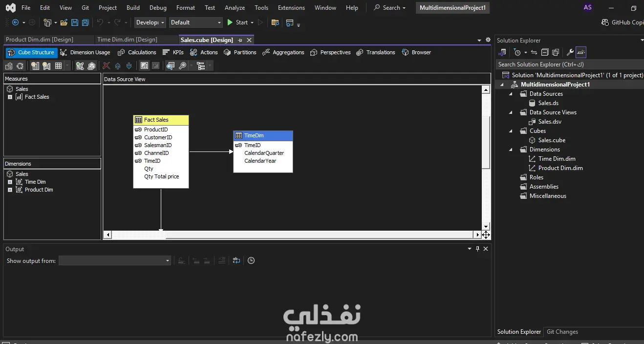This screenshot has height=344, width=644.
Task: Expand the Fact Sales measure group
Action: tap(10, 97)
